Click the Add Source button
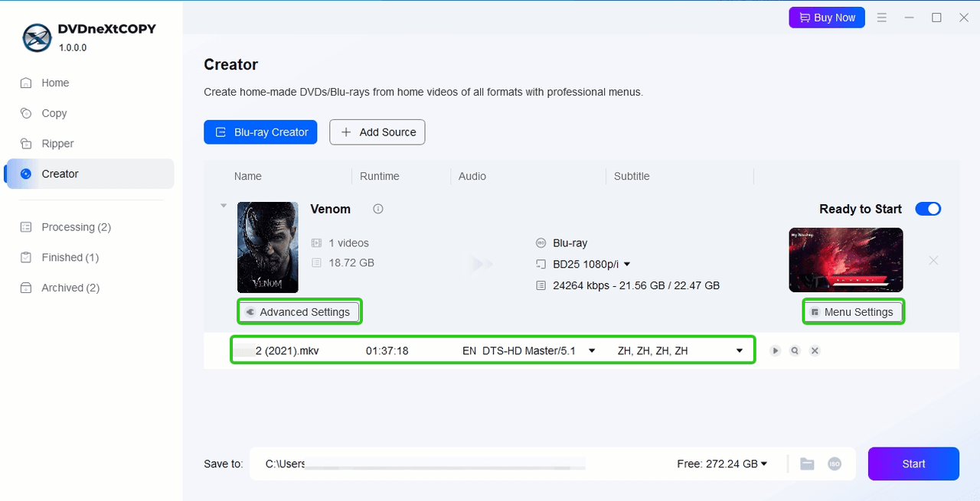This screenshot has height=501, width=980. pyautogui.click(x=377, y=132)
